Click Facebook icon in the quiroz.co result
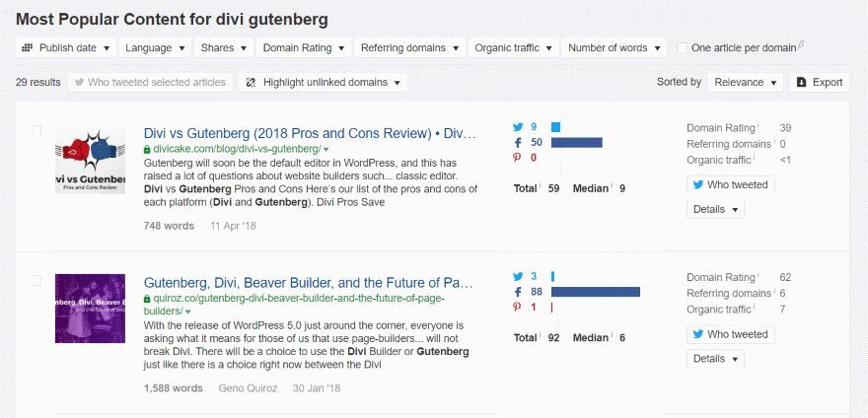 (x=518, y=292)
